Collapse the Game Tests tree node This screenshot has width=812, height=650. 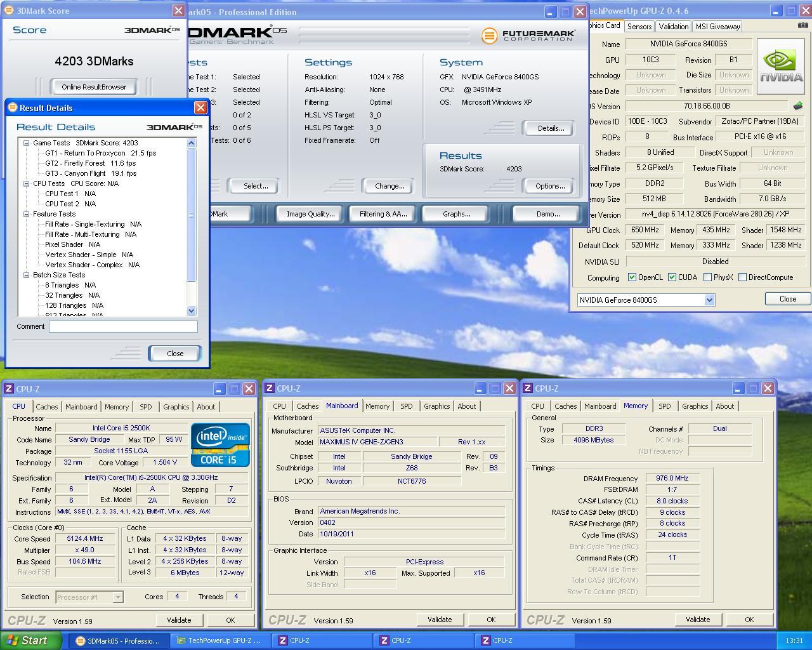pos(27,143)
